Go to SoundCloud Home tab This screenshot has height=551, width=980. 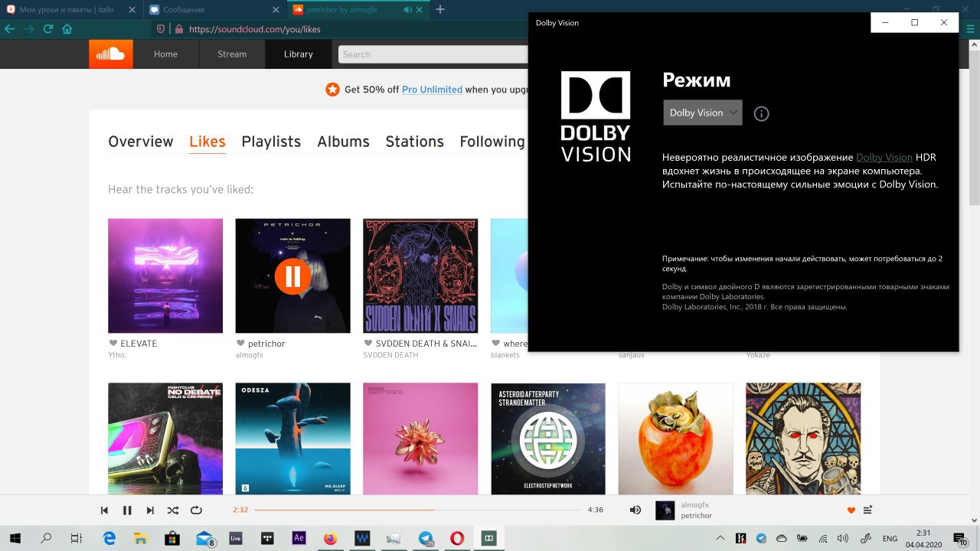[165, 54]
